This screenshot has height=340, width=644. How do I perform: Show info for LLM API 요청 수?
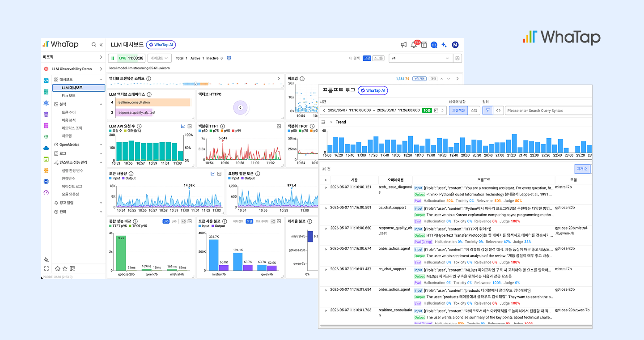pyautogui.click(x=139, y=126)
